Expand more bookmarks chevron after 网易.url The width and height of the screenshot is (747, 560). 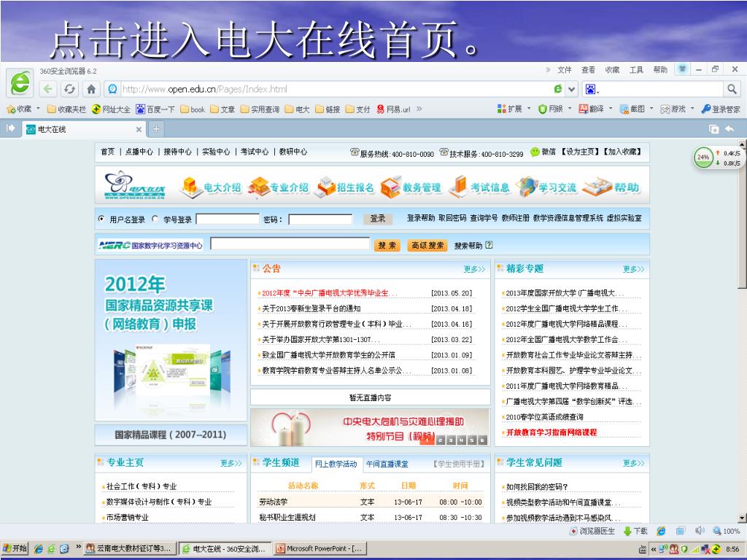tap(419, 109)
